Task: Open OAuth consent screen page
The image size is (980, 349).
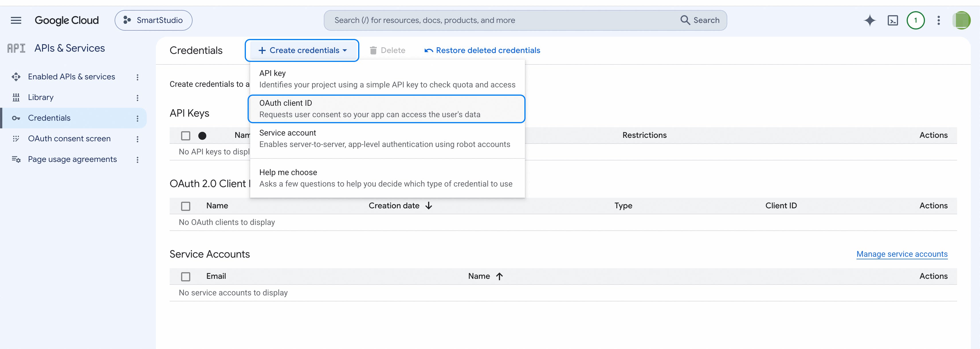Action: click(x=69, y=138)
